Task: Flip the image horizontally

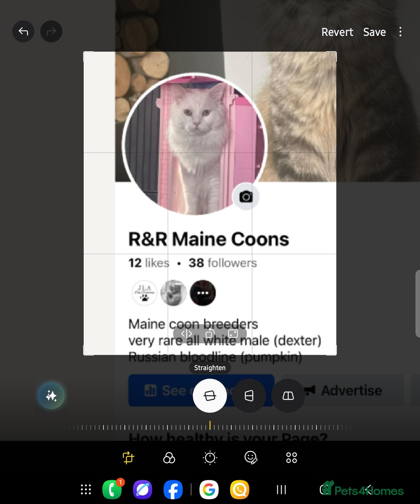Action: (187, 333)
